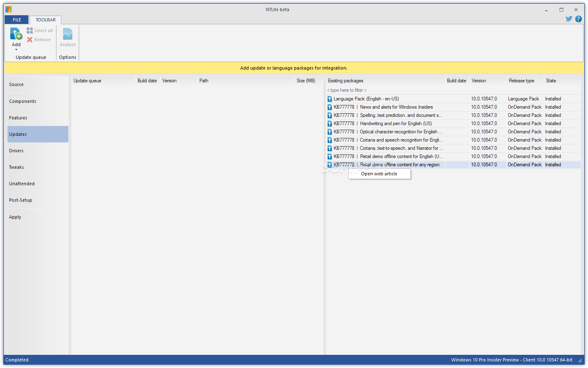588x368 pixels.
Task: Sort existing packages by Version header
Action: coord(488,81)
